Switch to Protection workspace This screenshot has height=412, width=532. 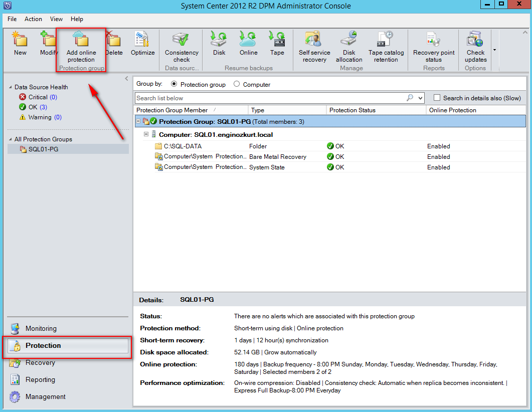67,345
